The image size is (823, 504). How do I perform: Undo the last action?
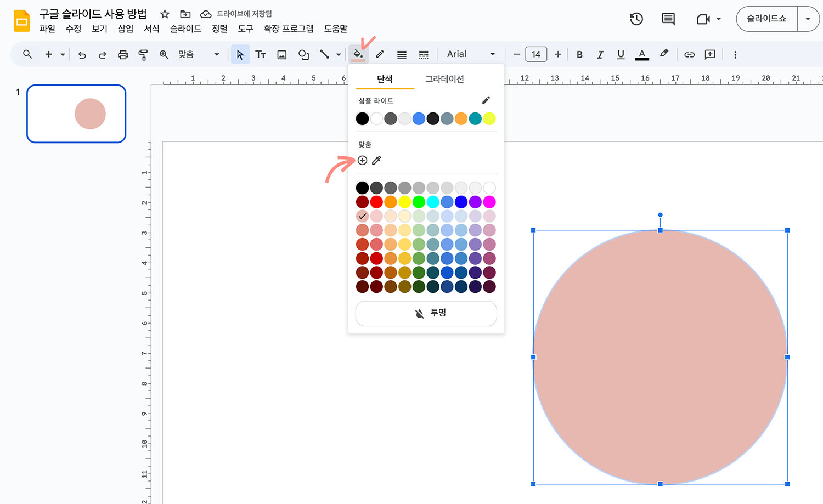point(82,54)
